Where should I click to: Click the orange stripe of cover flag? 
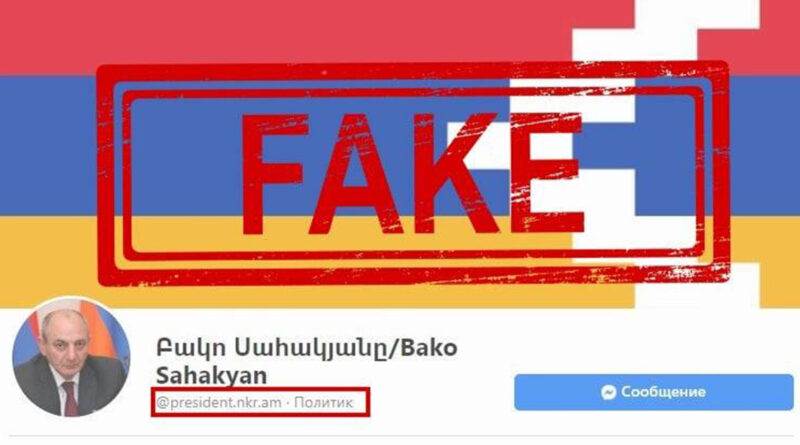click(x=48, y=261)
